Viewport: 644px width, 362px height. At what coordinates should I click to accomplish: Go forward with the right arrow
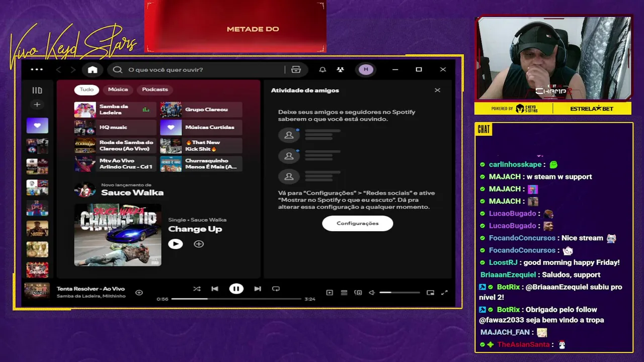73,70
